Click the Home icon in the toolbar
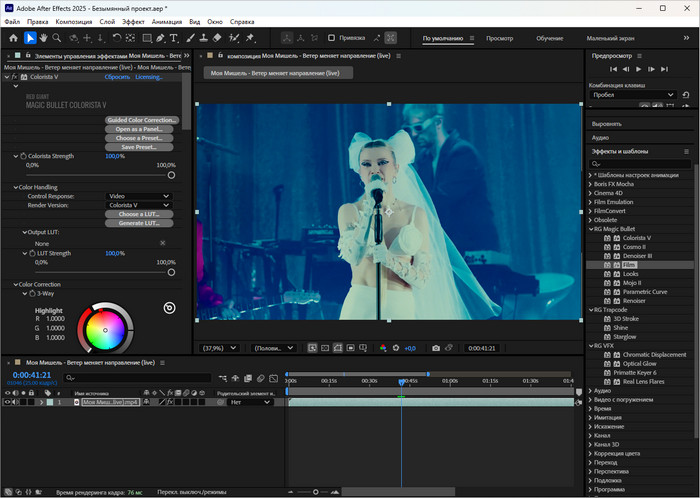700x498 pixels. point(13,38)
